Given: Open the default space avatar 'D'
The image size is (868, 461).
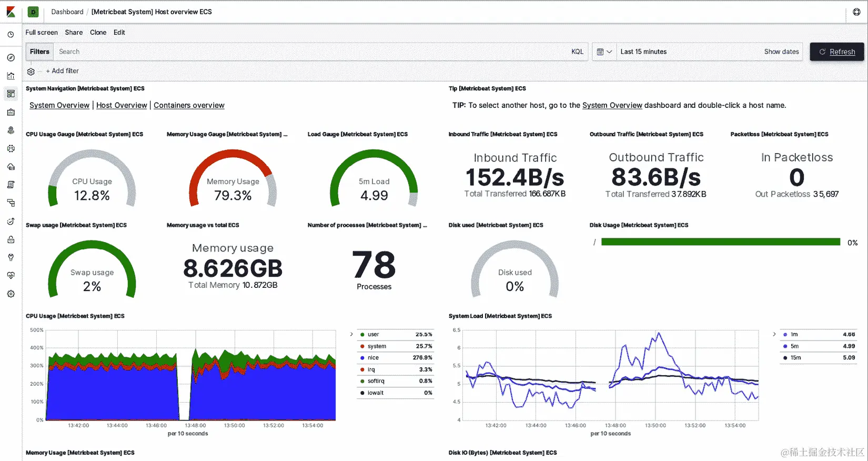Looking at the screenshot, I should tap(33, 12).
